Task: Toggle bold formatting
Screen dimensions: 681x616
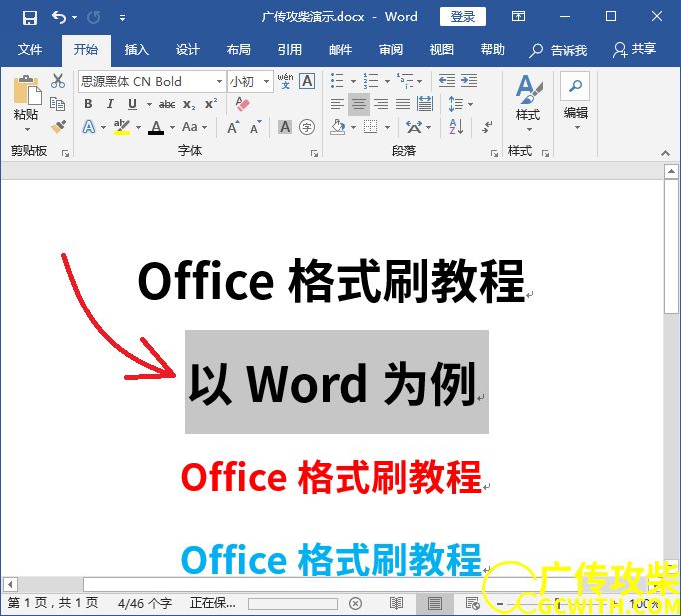Action: tap(88, 104)
